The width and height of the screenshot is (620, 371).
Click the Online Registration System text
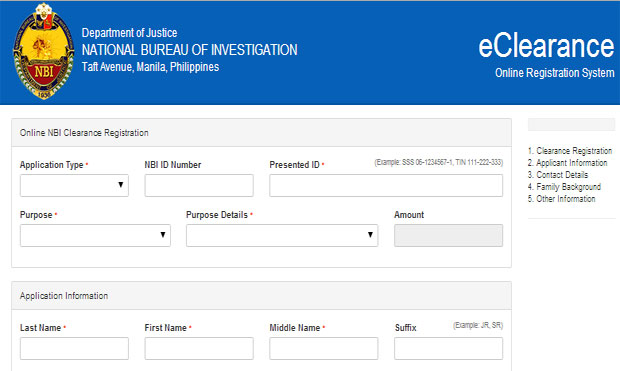click(x=555, y=73)
